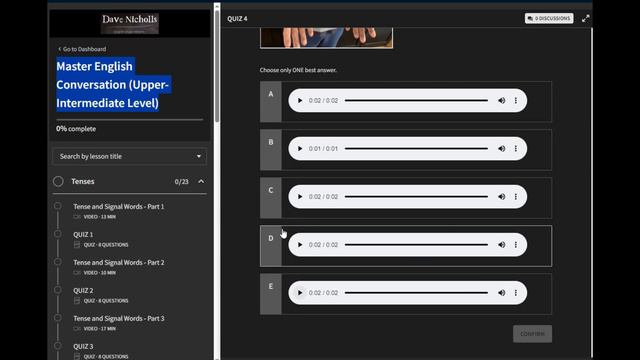Open more options for answer D audio
Image resolution: width=640 pixels, height=360 pixels.
coord(516,245)
